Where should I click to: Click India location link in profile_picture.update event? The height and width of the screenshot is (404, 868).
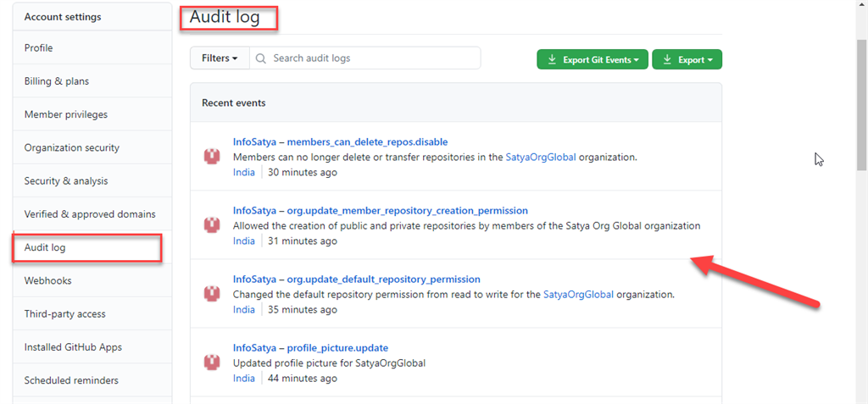coord(244,378)
